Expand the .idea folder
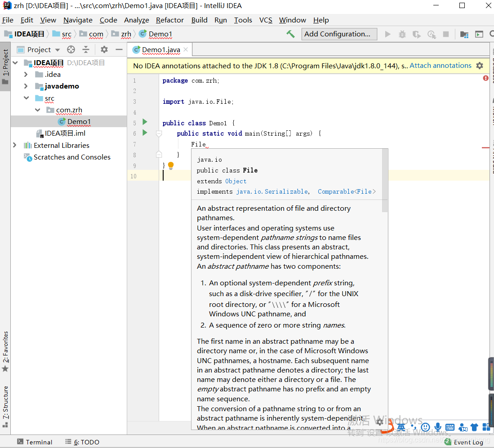 coord(26,74)
